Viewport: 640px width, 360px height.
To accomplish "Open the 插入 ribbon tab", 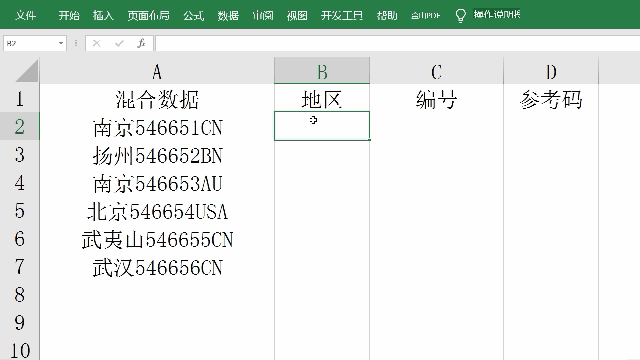I will (x=103, y=16).
